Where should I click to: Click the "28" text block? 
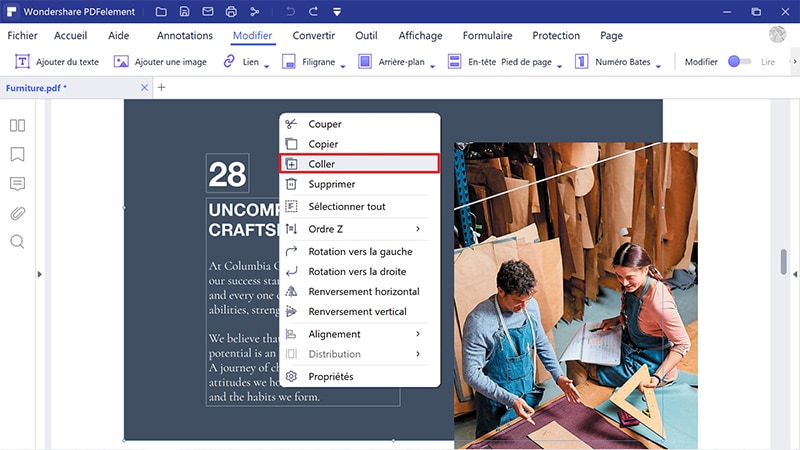tap(228, 173)
